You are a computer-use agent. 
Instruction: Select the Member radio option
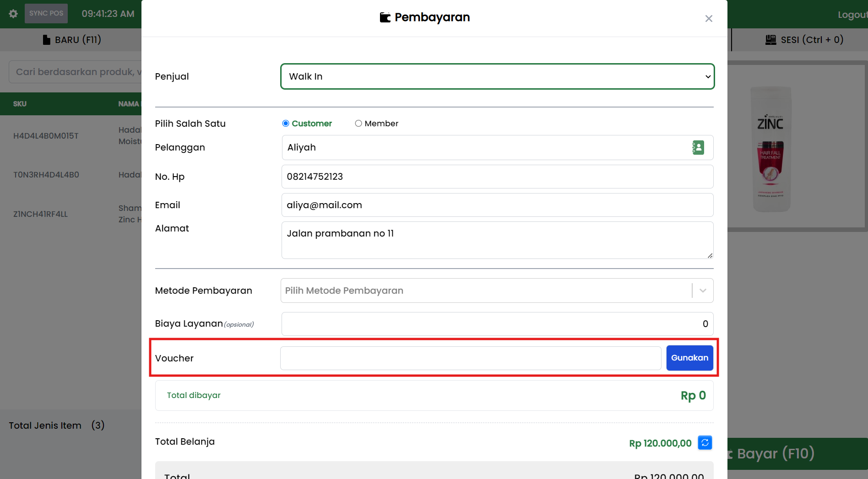358,124
